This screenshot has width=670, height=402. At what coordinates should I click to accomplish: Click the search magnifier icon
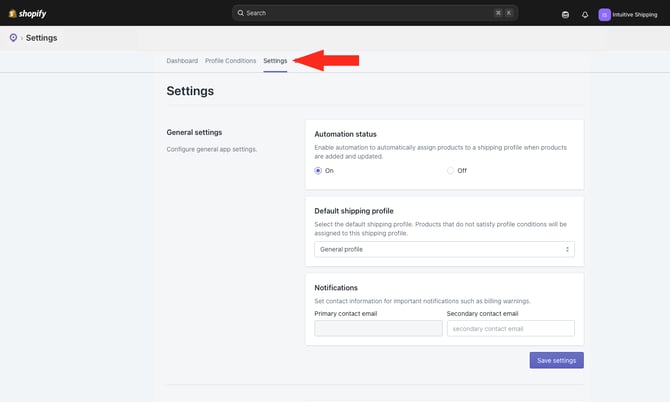(241, 13)
